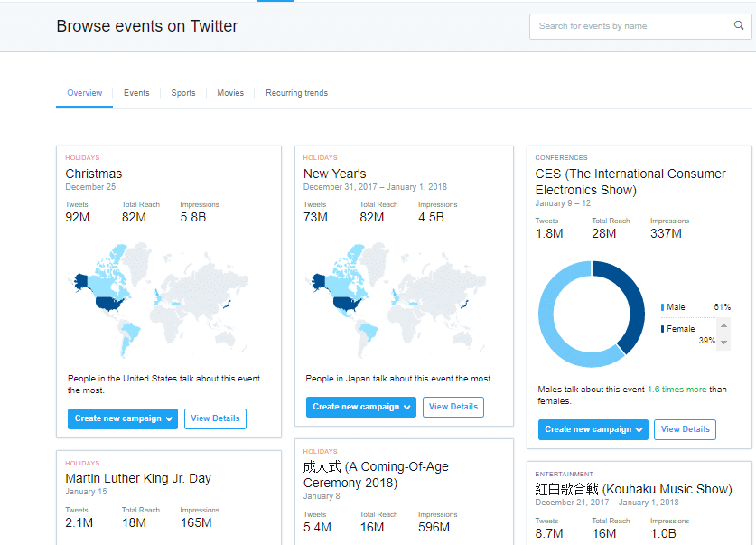Open the Sports tab
Image resolution: width=756 pixels, height=545 pixels.
pyautogui.click(x=183, y=93)
